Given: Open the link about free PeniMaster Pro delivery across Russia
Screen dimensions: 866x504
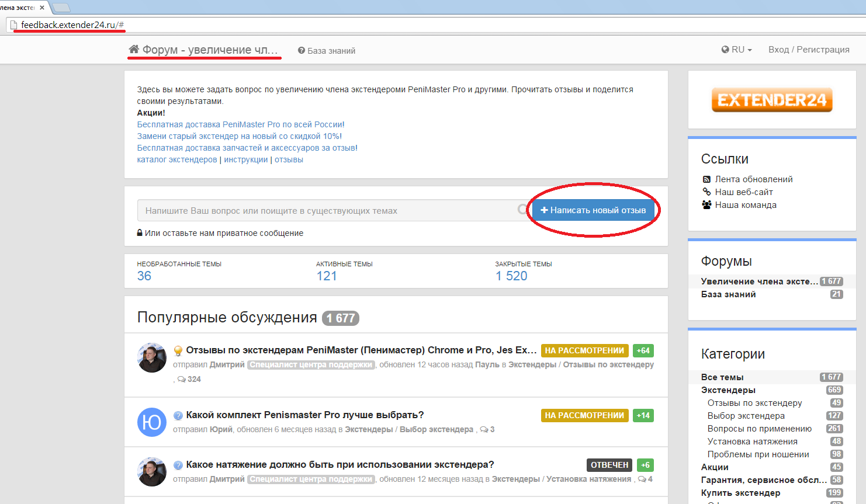Looking at the screenshot, I should tap(241, 124).
